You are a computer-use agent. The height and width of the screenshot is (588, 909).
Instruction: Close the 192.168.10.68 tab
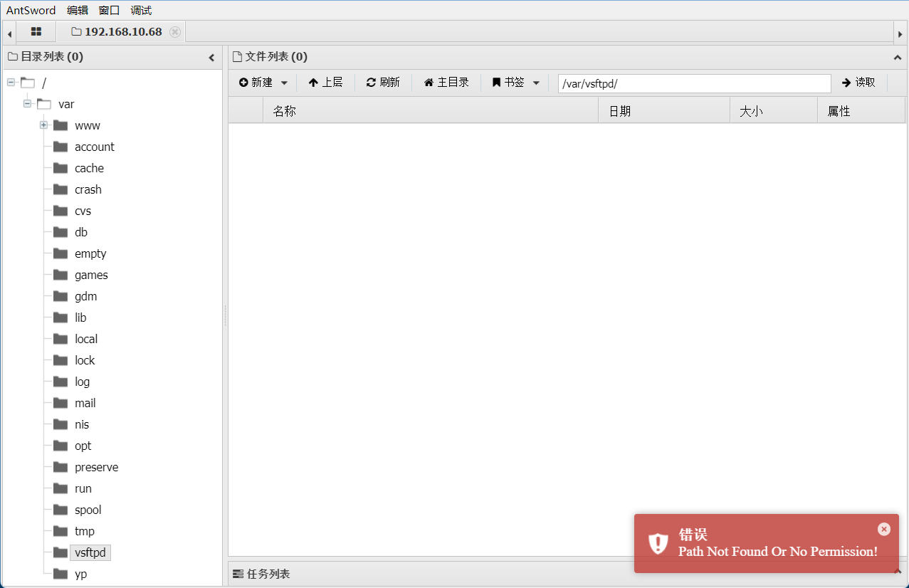[x=175, y=32]
